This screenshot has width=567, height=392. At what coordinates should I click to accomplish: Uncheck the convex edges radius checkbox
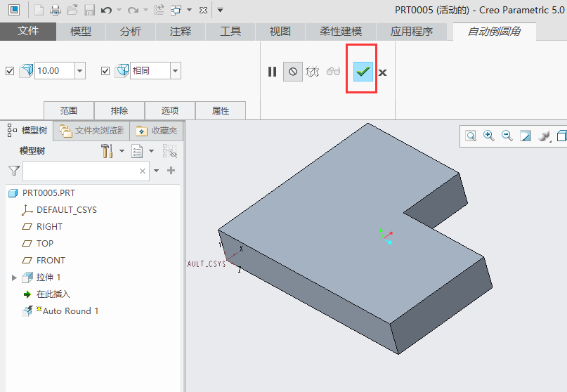(x=10, y=71)
